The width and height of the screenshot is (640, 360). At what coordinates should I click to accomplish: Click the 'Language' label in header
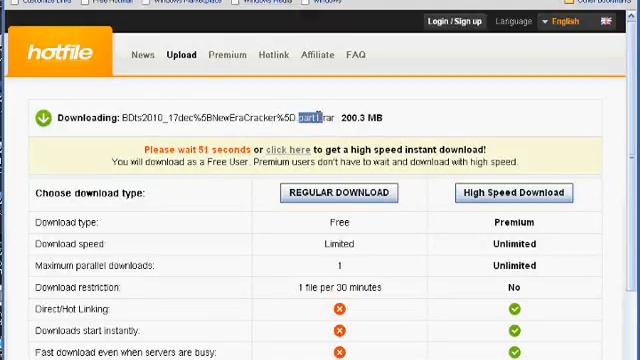tap(513, 21)
